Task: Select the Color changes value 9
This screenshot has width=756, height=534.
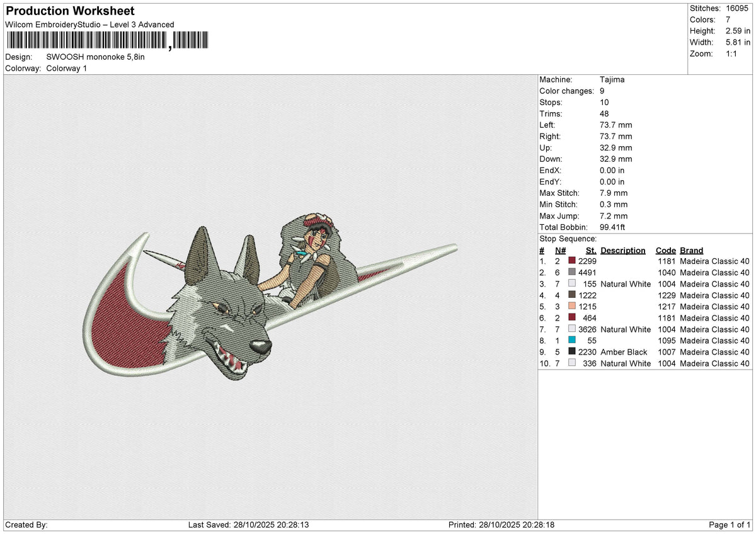Action: (x=602, y=91)
